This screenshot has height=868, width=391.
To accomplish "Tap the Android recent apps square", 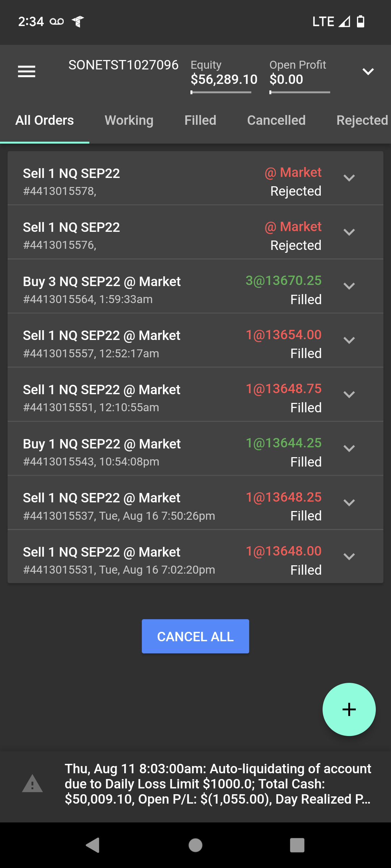I will [x=297, y=845].
